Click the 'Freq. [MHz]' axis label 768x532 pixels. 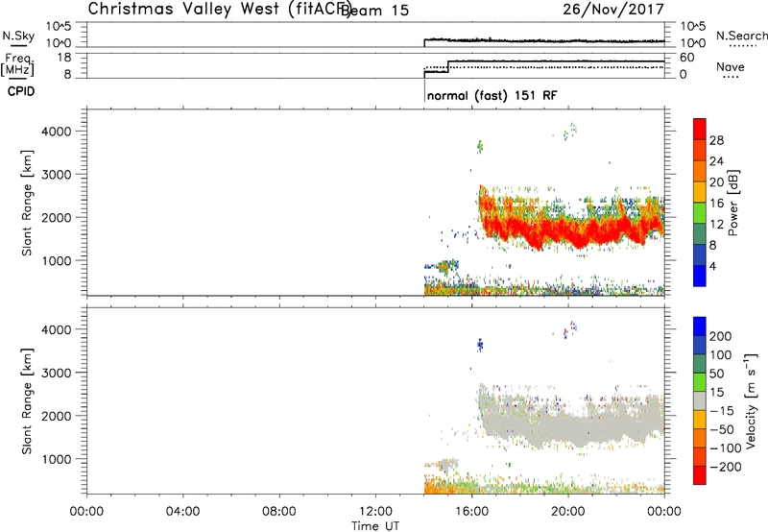tap(17, 64)
